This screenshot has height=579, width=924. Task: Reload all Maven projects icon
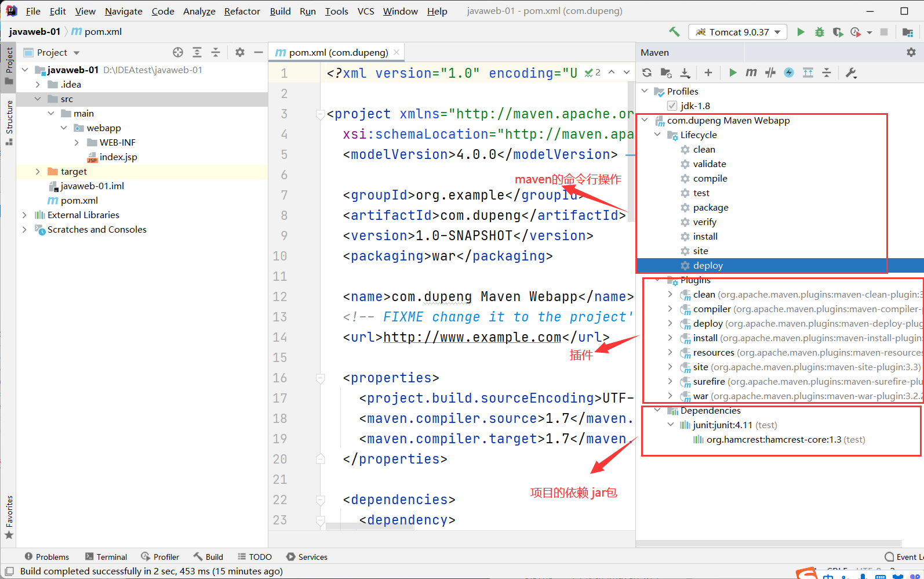(647, 73)
